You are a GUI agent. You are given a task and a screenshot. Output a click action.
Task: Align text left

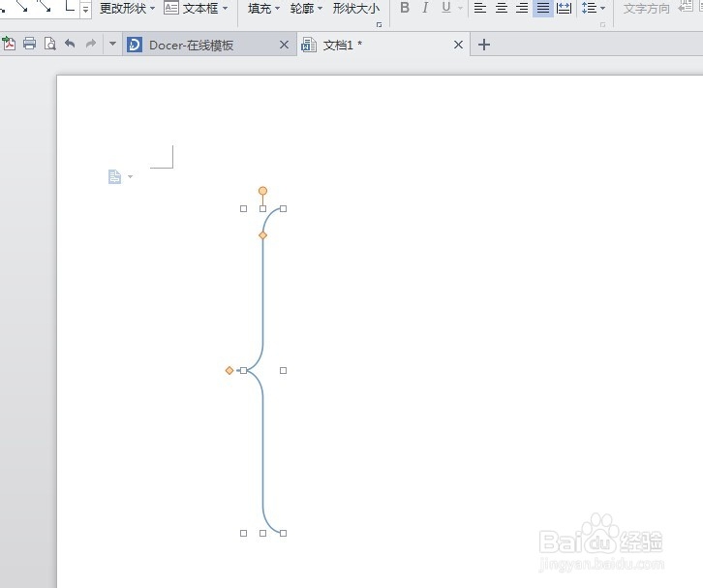[x=480, y=8]
